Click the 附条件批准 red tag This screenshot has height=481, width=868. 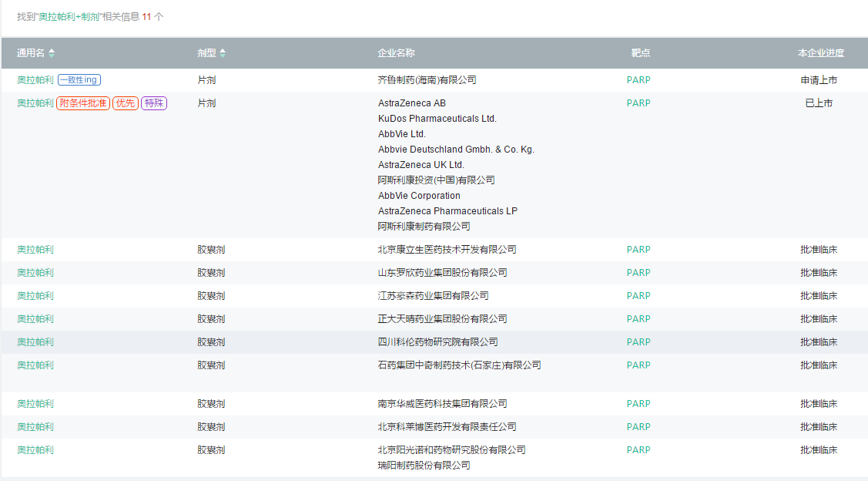pyautogui.click(x=83, y=103)
